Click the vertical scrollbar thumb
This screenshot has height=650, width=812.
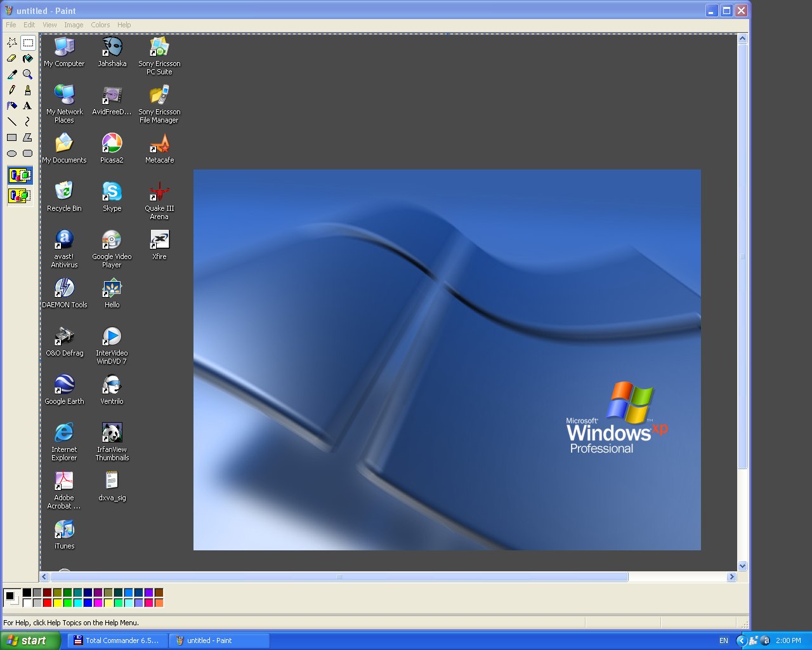pos(743,256)
